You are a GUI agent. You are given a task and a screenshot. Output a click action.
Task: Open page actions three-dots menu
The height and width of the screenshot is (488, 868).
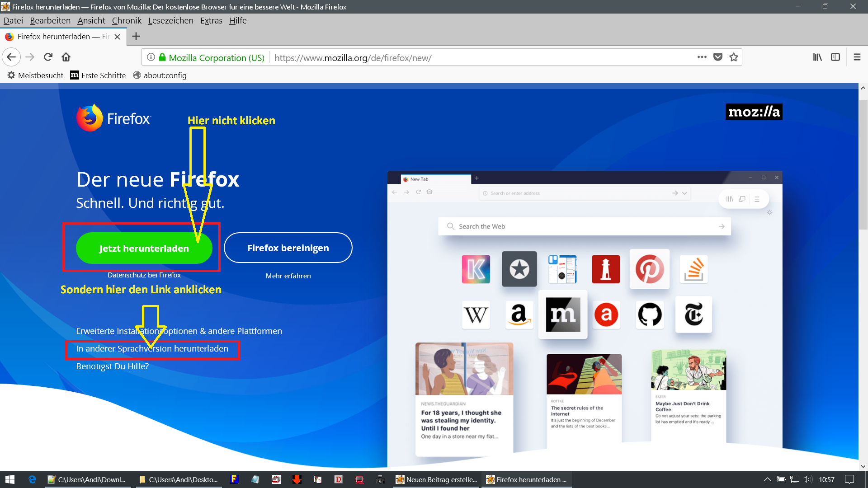[702, 57]
